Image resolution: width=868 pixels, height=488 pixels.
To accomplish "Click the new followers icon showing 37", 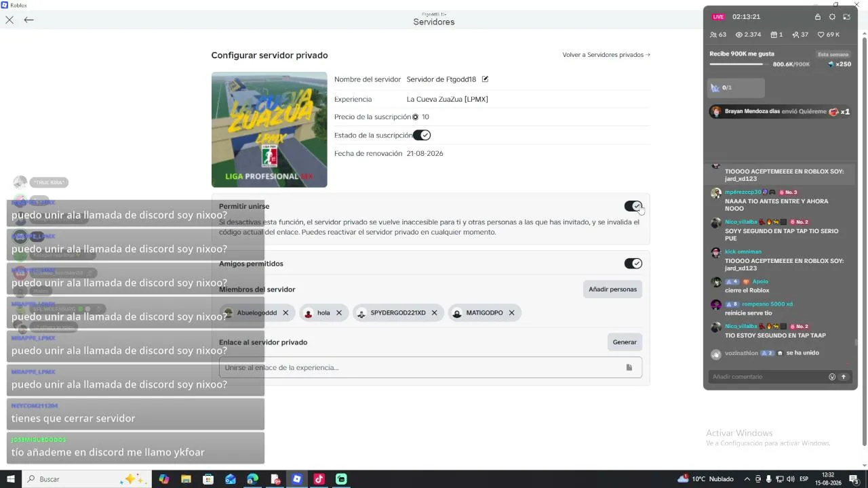I will pos(796,35).
